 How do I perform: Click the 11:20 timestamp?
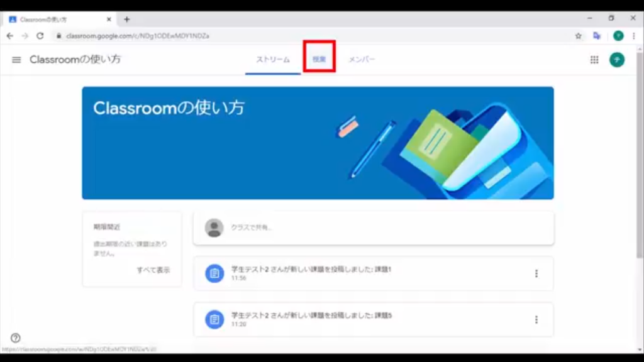point(238,324)
